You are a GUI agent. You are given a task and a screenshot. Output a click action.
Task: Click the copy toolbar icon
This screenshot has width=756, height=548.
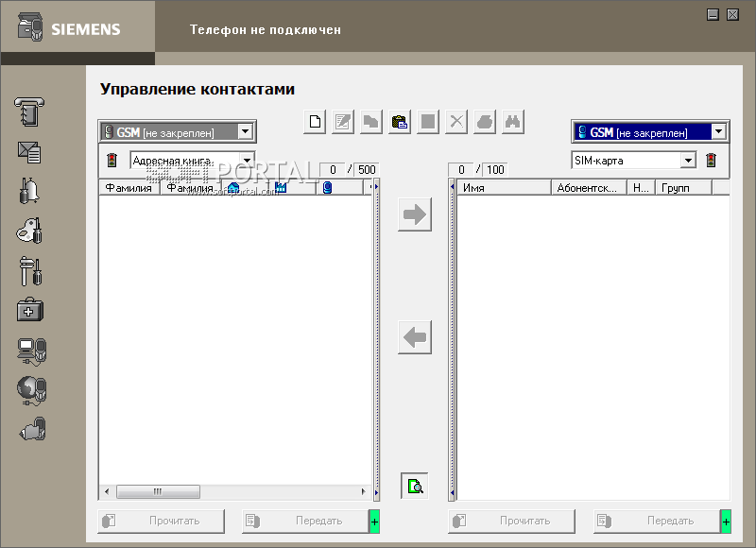[370, 122]
